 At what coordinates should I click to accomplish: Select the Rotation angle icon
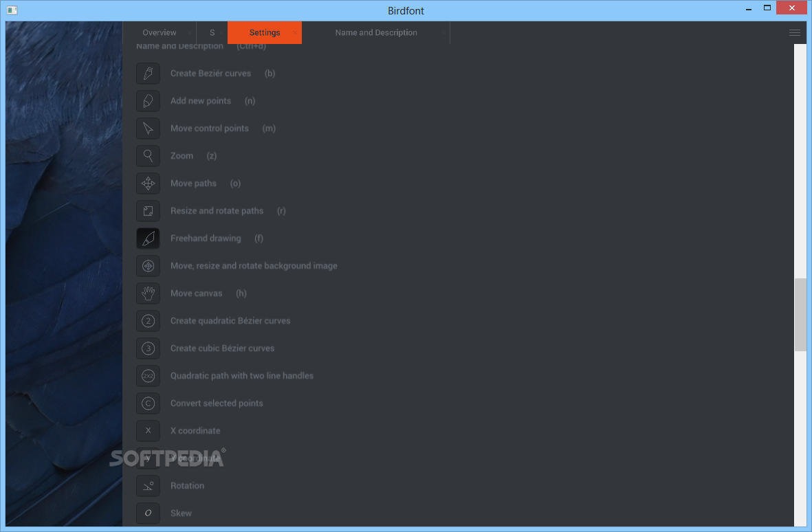coord(148,485)
